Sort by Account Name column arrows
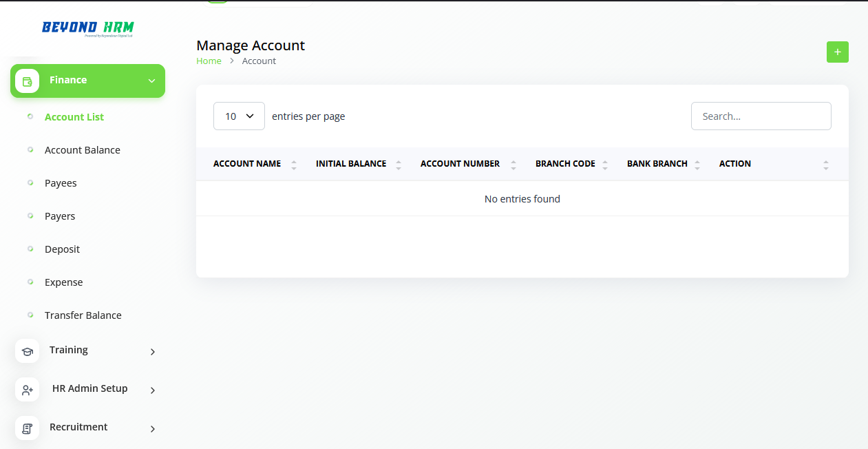Image resolution: width=868 pixels, height=449 pixels. click(294, 165)
